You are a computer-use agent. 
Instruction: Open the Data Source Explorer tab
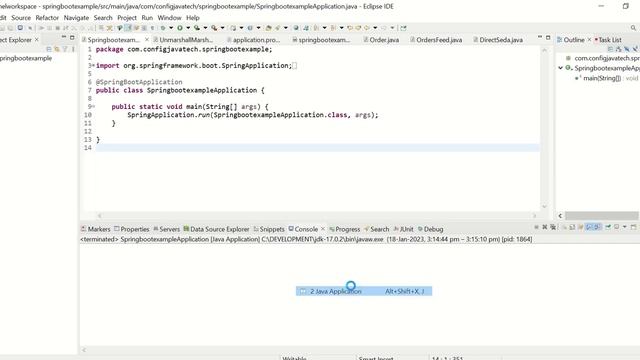(x=216, y=229)
